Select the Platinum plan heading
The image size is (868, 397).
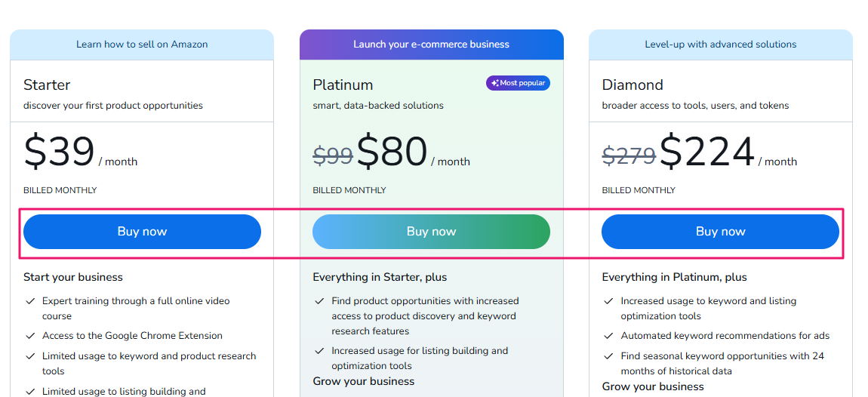pyautogui.click(x=343, y=85)
